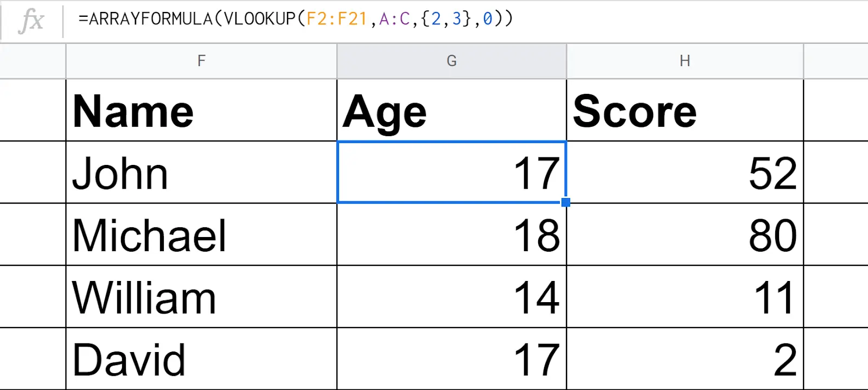The height and width of the screenshot is (390, 868).
Task: Click into the ARRAYFORMULA formula bar text
Action: tap(295, 19)
